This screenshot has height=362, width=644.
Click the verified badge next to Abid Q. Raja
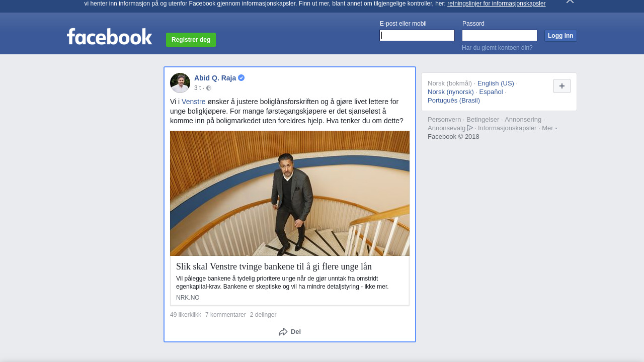coord(242,78)
